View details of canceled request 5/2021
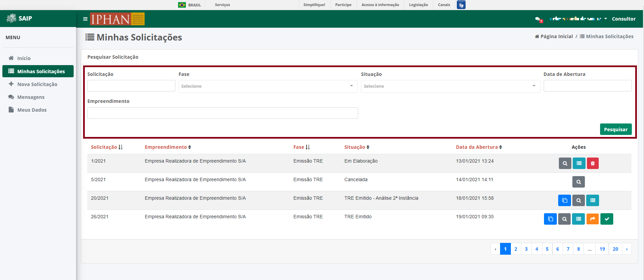This screenshot has height=280, width=644. (578, 182)
